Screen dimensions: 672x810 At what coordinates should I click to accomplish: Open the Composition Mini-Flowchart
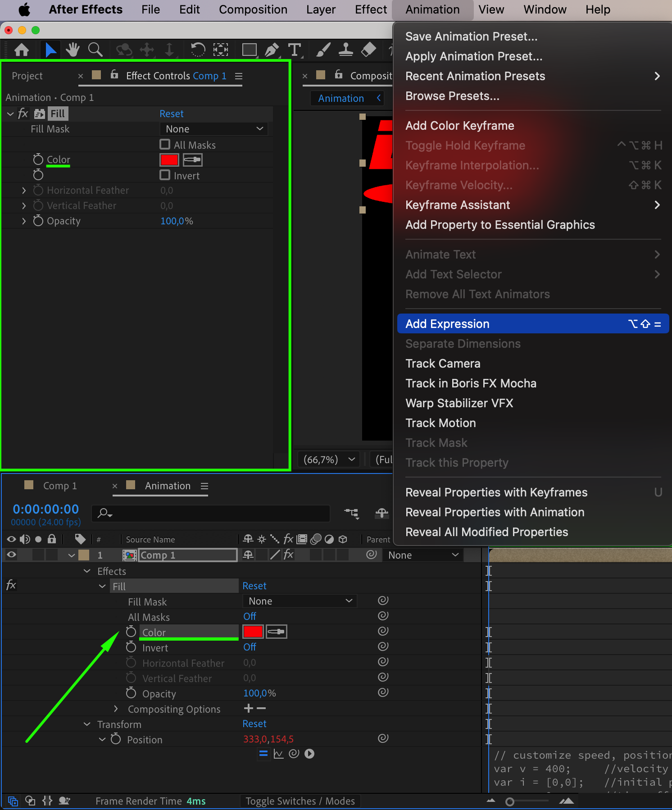[x=352, y=513]
